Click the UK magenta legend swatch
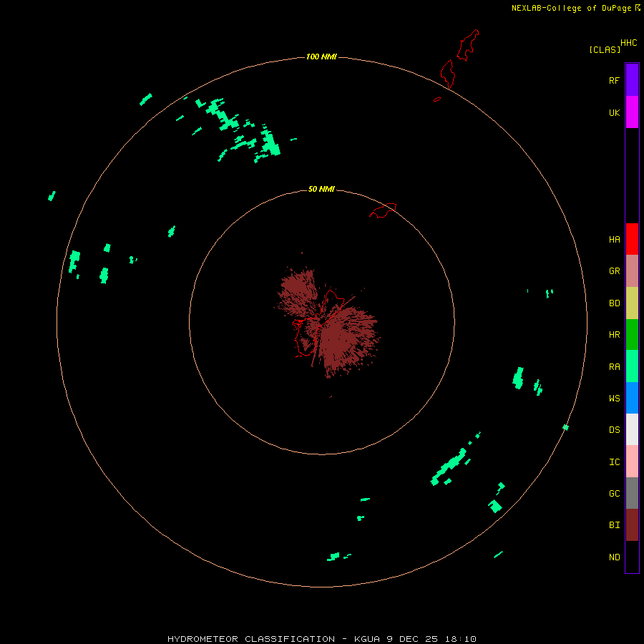This screenshot has height=644, width=644. [x=632, y=112]
